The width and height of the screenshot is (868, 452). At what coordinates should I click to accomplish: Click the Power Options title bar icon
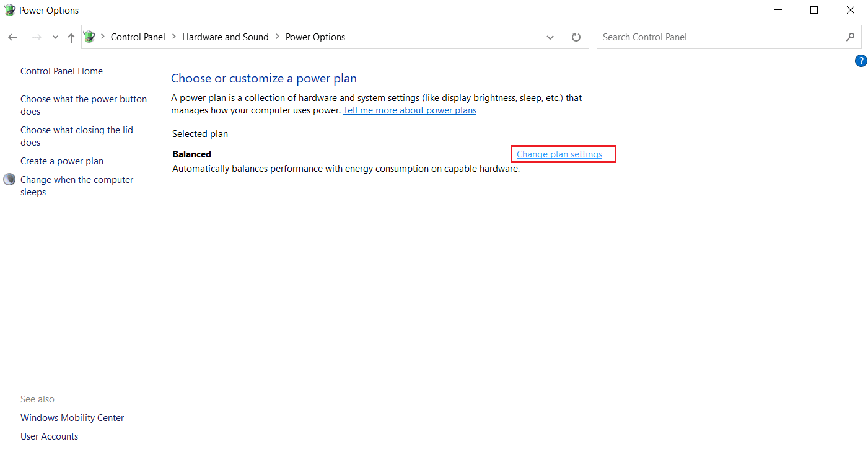pos(9,10)
